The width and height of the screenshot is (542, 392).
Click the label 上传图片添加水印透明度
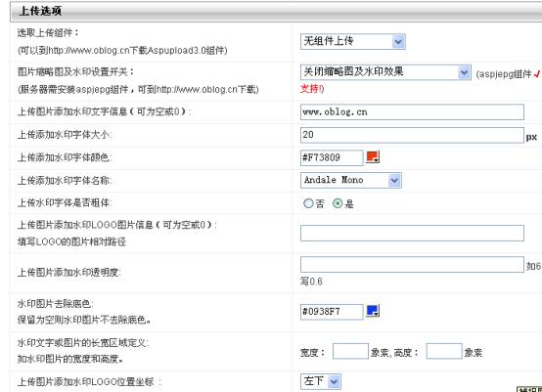68,273
